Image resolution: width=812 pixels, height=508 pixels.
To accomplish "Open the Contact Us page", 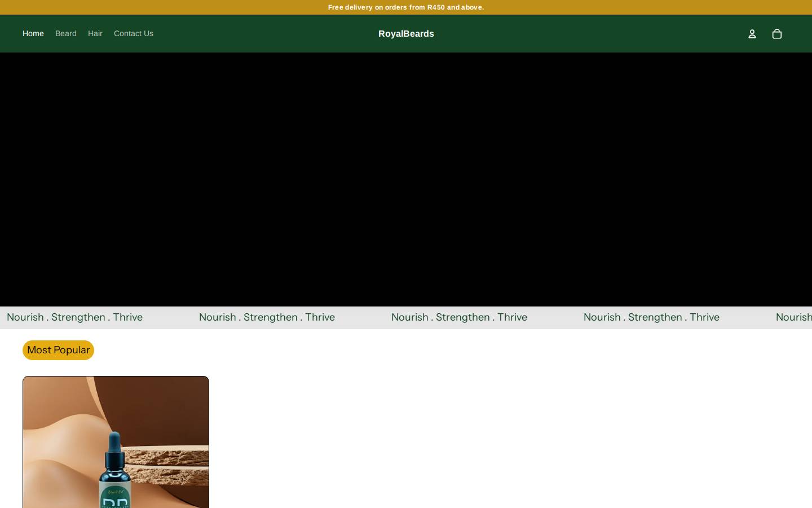I will 134,33.
